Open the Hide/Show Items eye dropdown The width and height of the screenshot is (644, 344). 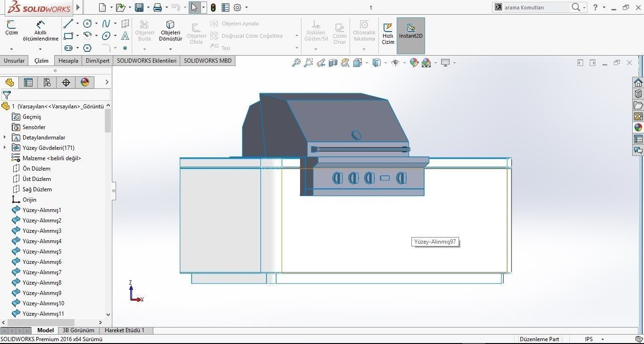pos(404,63)
